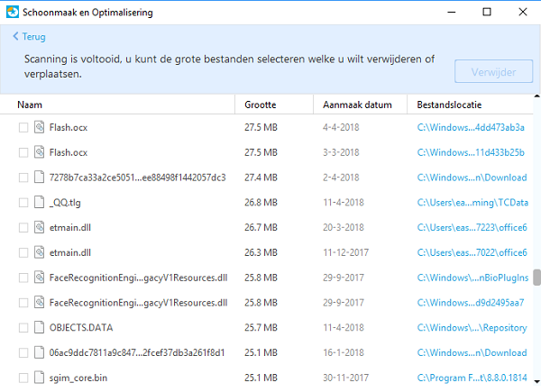Viewport: 541px width, 392px height.
Task: Click the icon of Flash.ocx dated 4-4-2018
Action: [39, 129]
